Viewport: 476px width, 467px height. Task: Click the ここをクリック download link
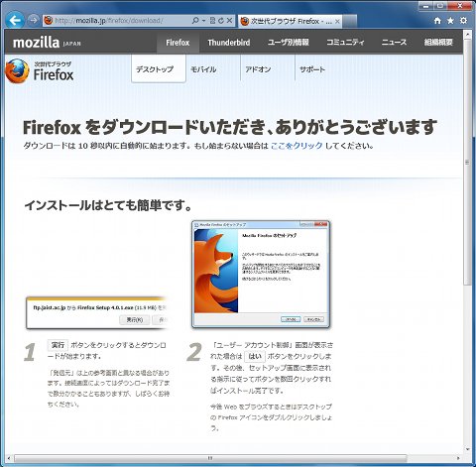(297, 146)
